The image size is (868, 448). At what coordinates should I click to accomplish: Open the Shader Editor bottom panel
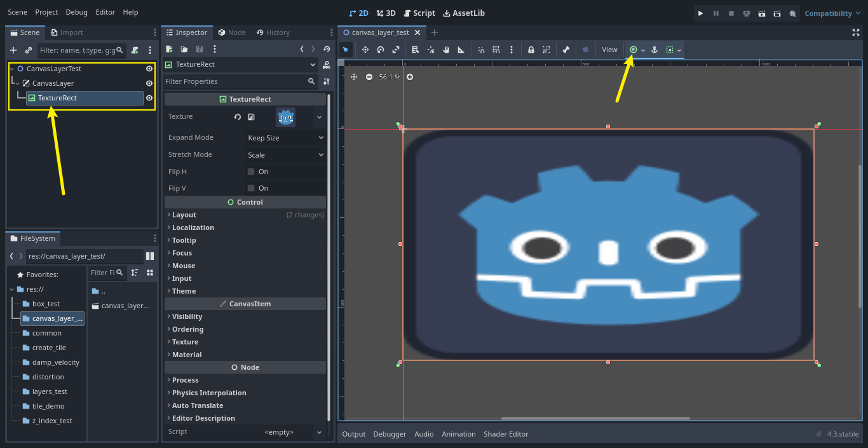pos(506,434)
